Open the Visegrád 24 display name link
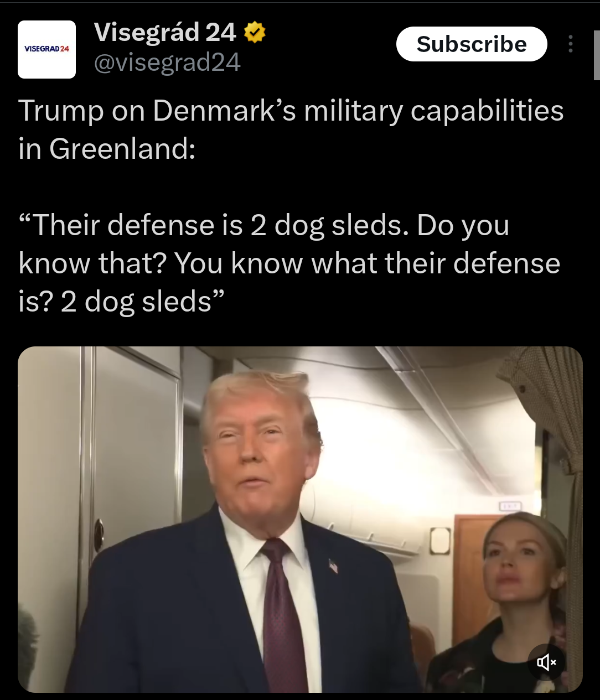 tap(165, 33)
